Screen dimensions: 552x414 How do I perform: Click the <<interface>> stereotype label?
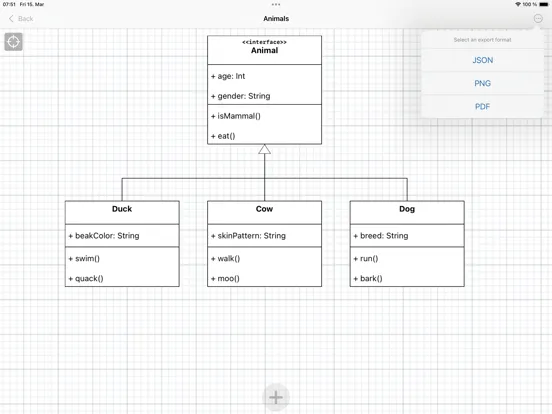(264, 42)
